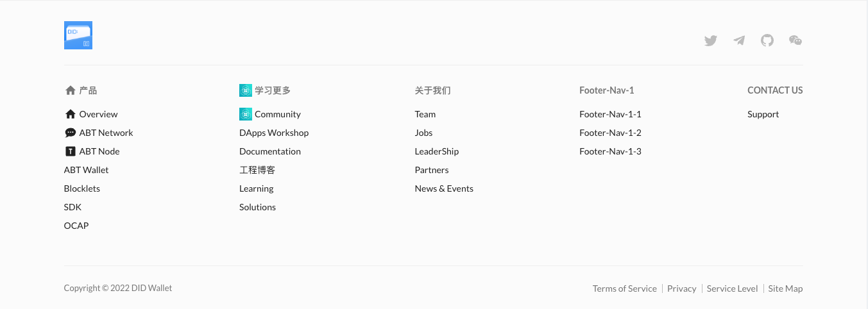868x309 pixels.
Task: Open the Telegram social icon
Action: click(x=739, y=40)
